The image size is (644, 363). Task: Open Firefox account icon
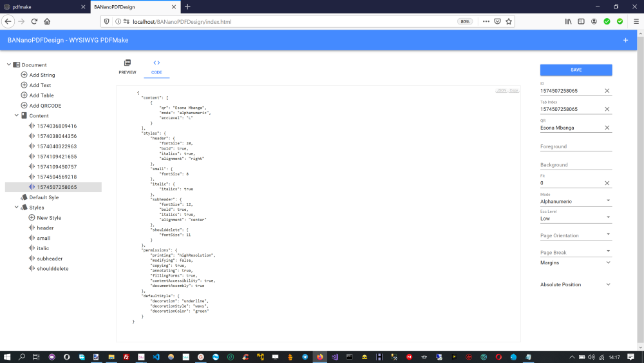point(594,21)
